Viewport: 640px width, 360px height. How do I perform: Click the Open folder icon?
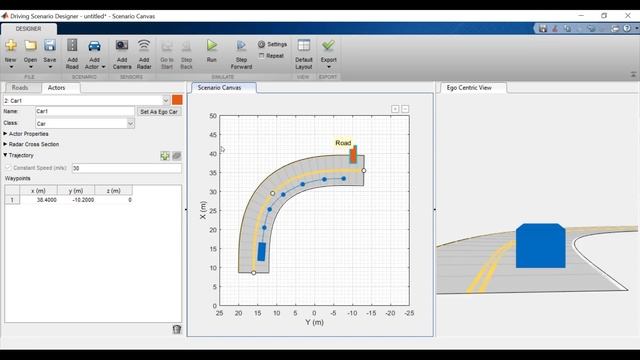30,45
